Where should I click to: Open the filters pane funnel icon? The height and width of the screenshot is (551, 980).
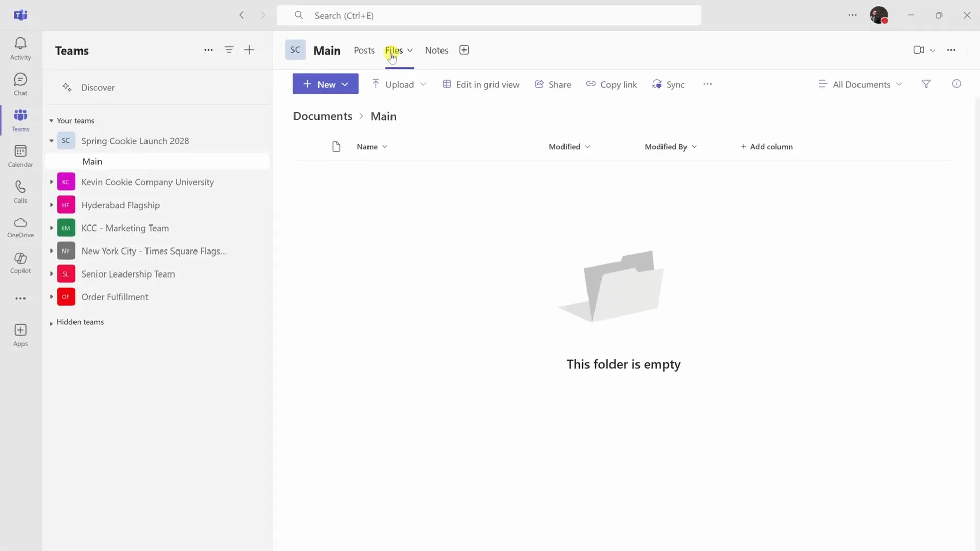tap(926, 84)
